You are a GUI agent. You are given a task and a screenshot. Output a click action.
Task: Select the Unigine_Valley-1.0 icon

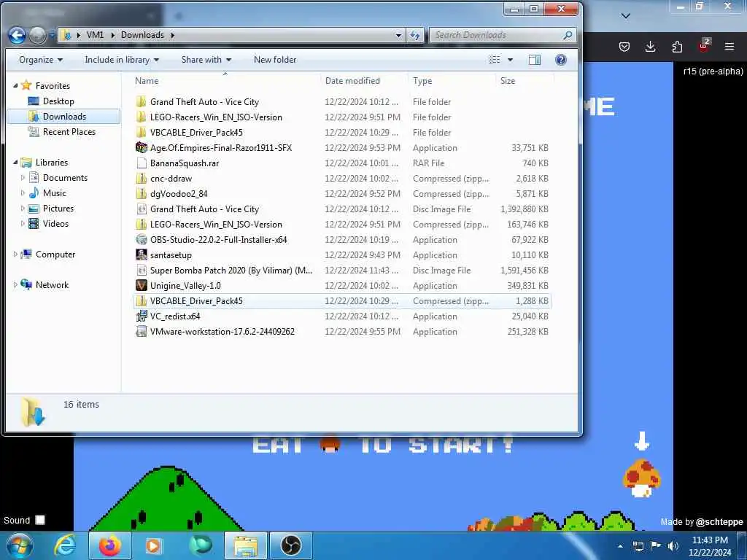141,285
